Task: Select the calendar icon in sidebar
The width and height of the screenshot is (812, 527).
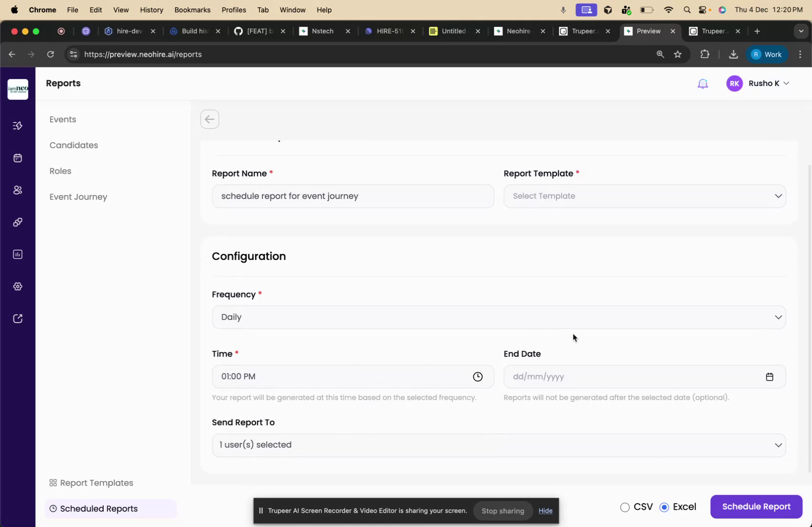Action: [x=18, y=157]
